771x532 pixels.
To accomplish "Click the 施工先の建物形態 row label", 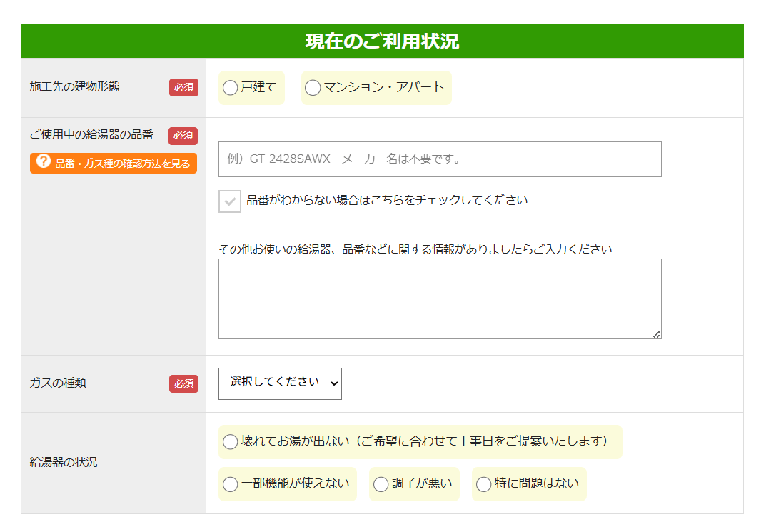I will [75, 86].
